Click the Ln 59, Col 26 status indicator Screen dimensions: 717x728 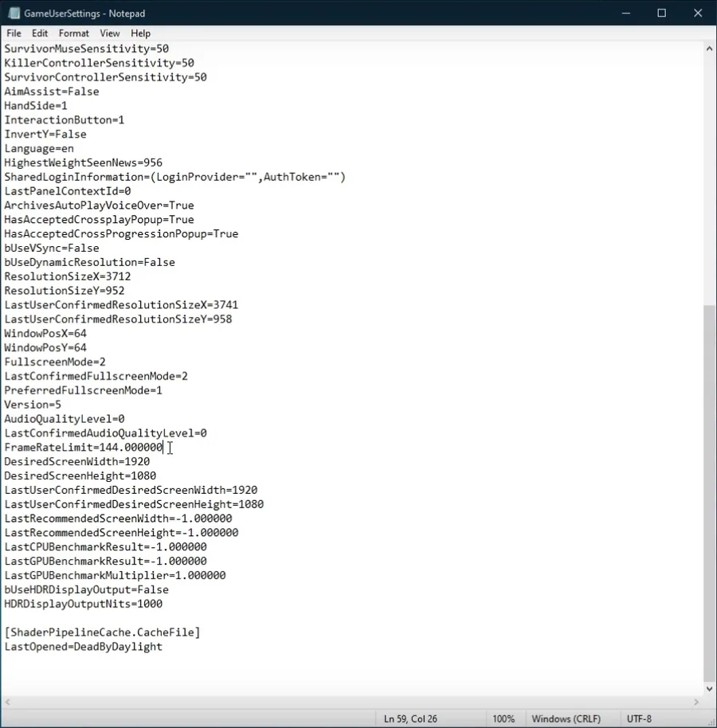coord(410,718)
